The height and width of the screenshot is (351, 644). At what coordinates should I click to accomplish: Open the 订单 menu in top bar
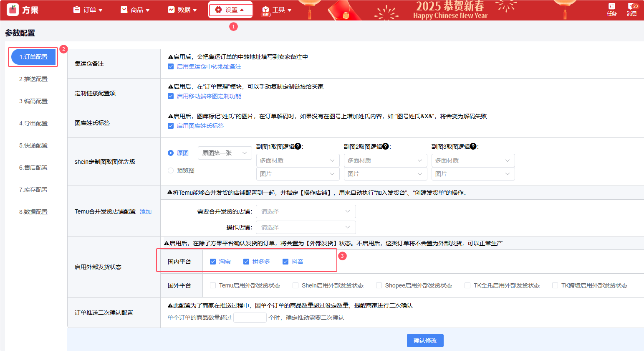coord(88,10)
